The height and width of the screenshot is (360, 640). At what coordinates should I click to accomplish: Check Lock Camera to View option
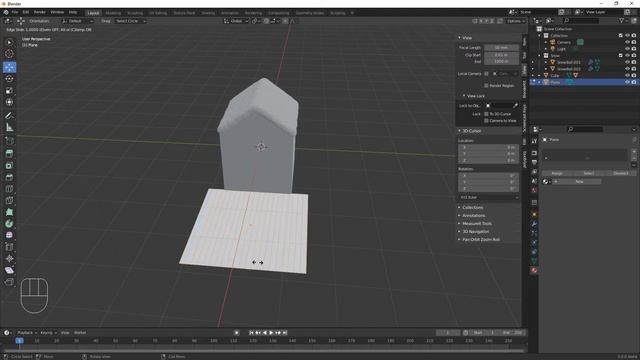coord(486,121)
